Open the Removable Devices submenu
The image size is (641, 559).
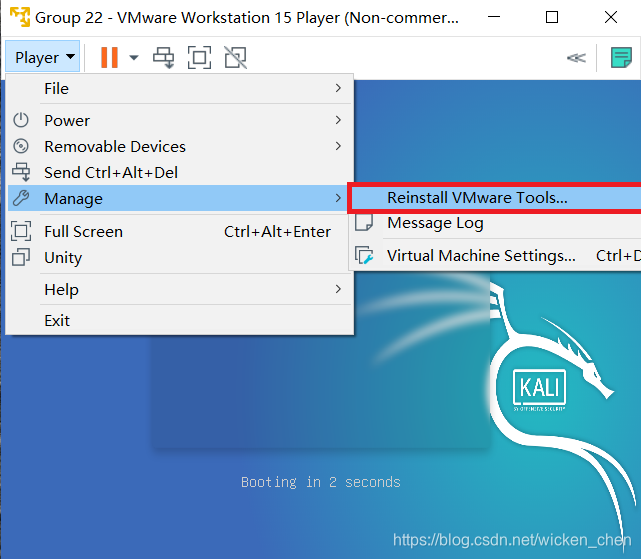(180, 146)
